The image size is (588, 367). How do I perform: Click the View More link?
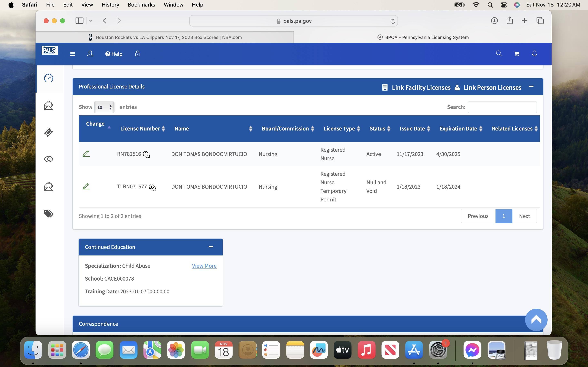coord(204,266)
